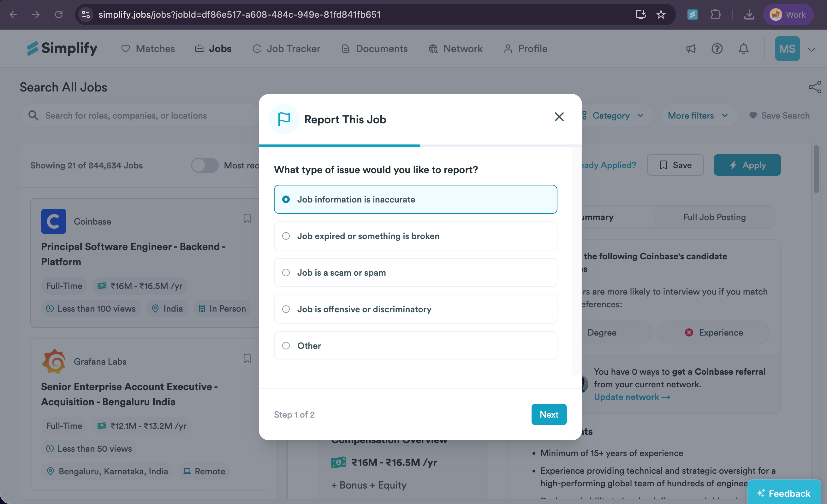Bookmark the Coinbase job card
Viewport: 827px width, 504px height.
click(x=247, y=218)
